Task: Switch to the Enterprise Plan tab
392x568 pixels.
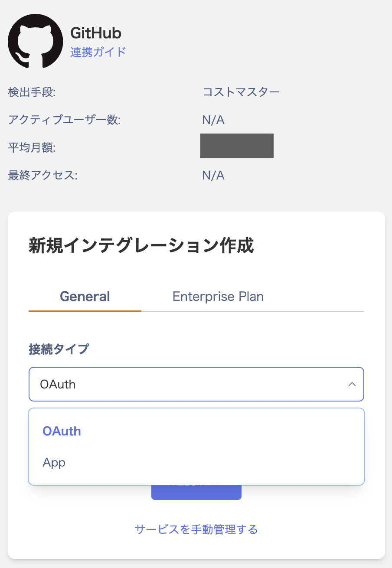Action: tap(218, 297)
